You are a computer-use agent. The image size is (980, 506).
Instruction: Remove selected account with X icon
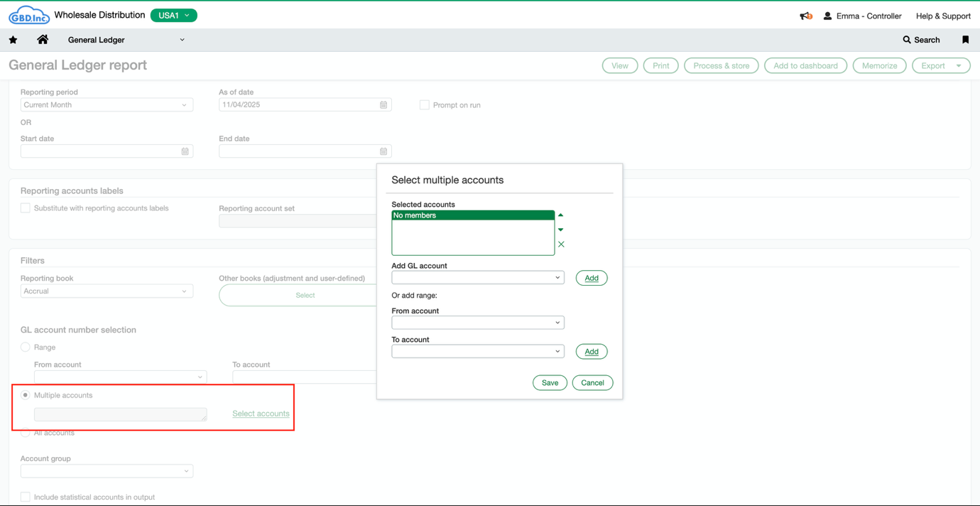tap(561, 244)
